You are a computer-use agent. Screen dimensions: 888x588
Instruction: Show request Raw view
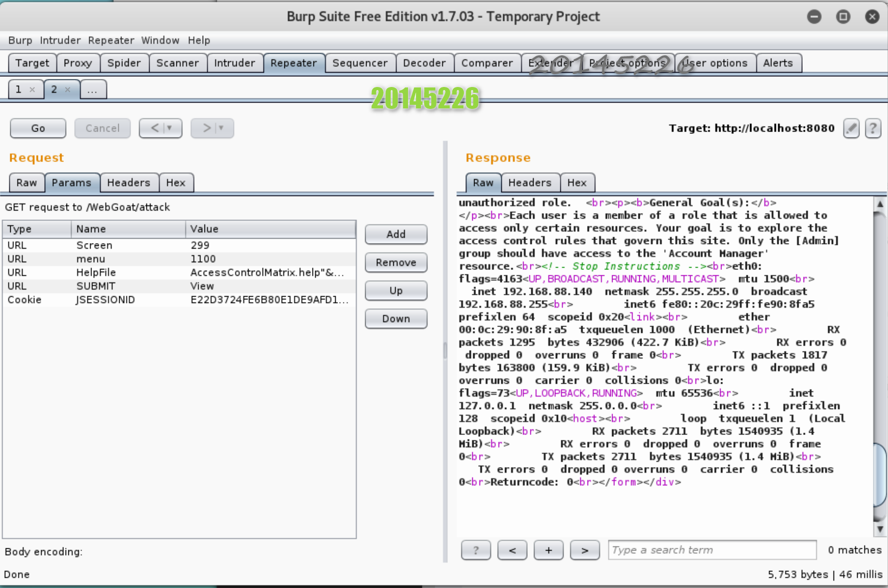[x=27, y=182]
